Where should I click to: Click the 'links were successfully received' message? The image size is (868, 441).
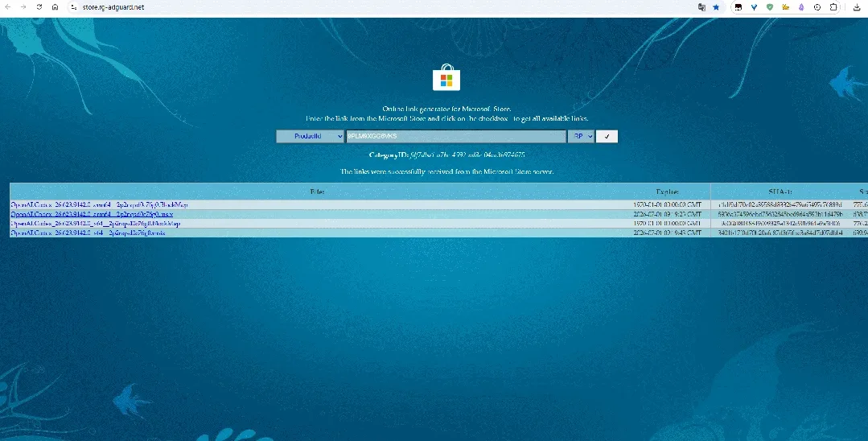[446, 171]
